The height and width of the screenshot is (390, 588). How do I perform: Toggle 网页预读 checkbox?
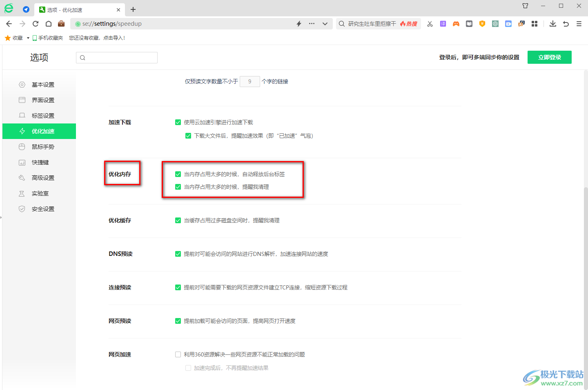coord(178,321)
